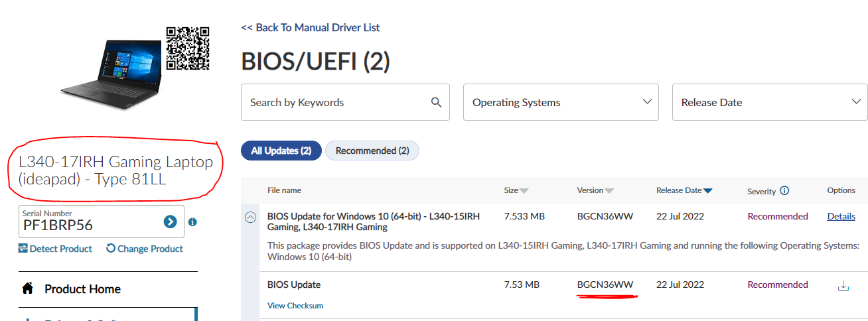Click the info icon beside serial number
868x321 pixels.
click(x=192, y=222)
